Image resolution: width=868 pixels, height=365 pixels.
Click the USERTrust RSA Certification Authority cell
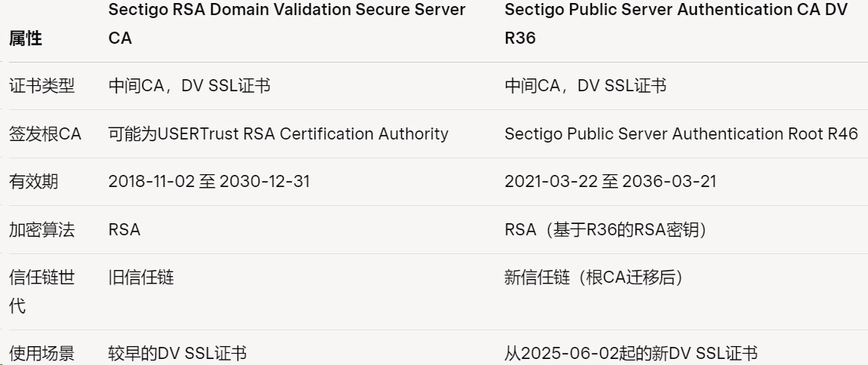pos(278,134)
